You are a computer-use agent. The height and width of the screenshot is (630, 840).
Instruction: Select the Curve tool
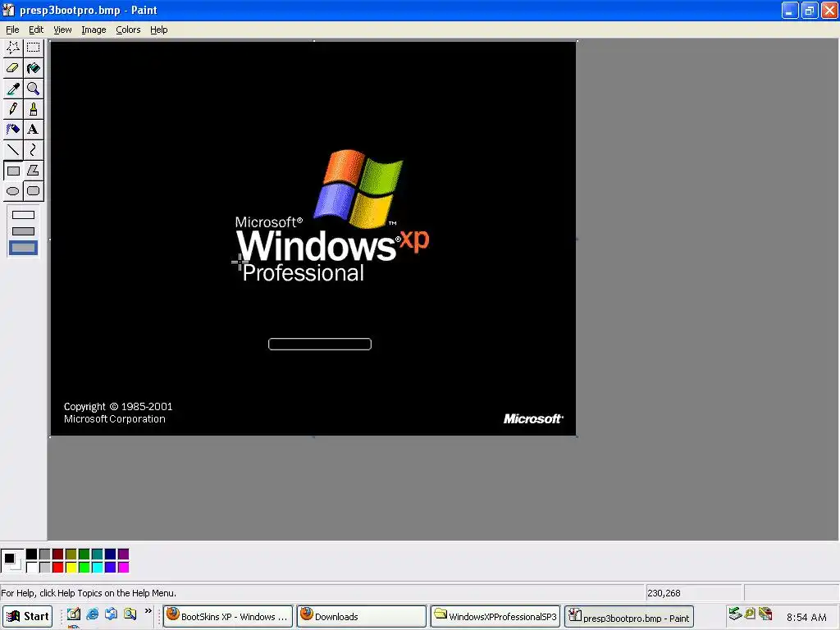pos(33,150)
